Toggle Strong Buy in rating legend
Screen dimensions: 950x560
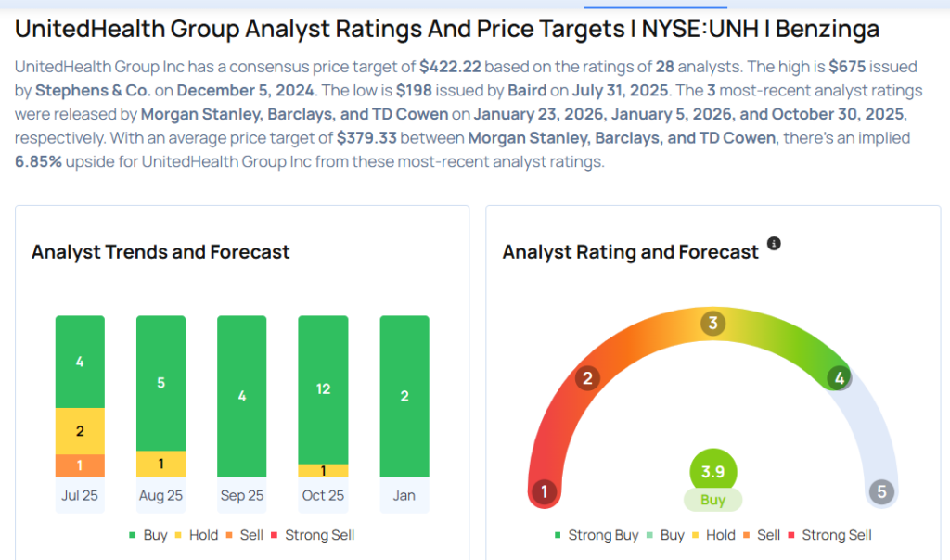click(x=596, y=535)
